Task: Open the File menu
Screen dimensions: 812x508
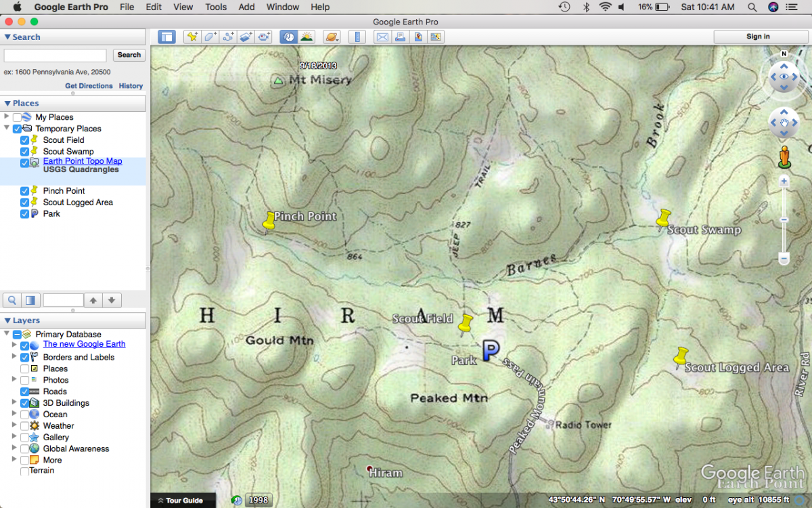Action: click(127, 7)
